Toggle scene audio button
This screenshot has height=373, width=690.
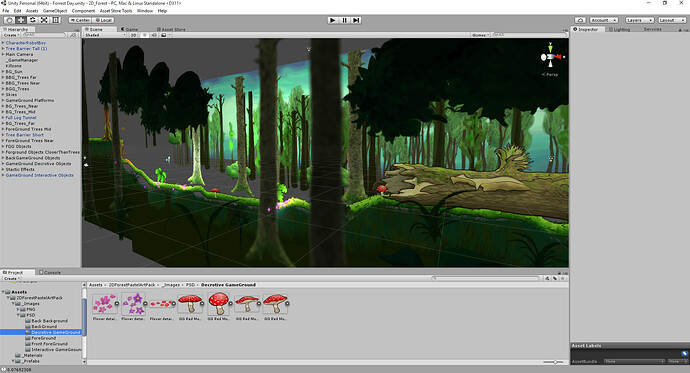pyautogui.click(x=154, y=35)
